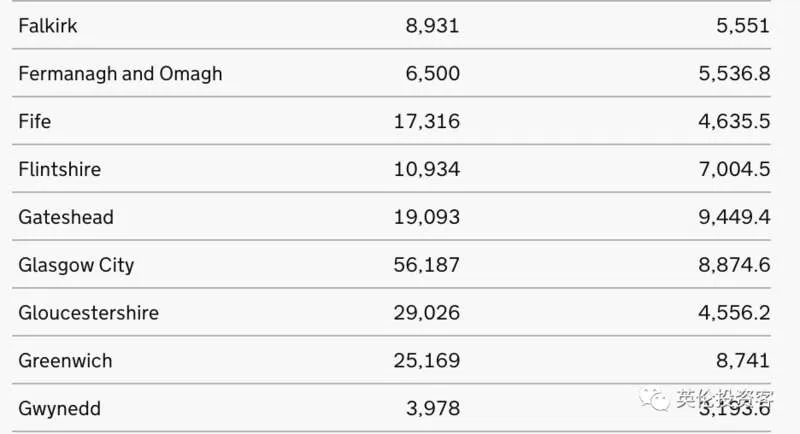Click the Fife area name

click(x=35, y=121)
